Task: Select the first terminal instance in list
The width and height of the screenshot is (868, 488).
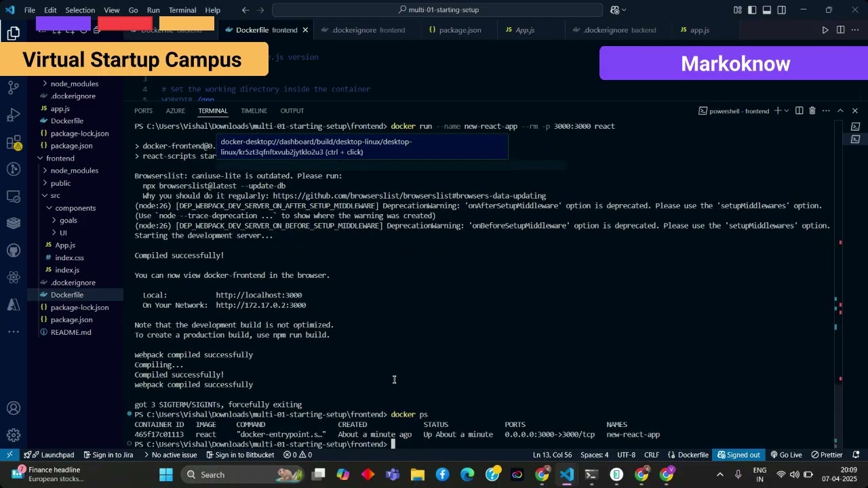Action: tap(855, 127)
